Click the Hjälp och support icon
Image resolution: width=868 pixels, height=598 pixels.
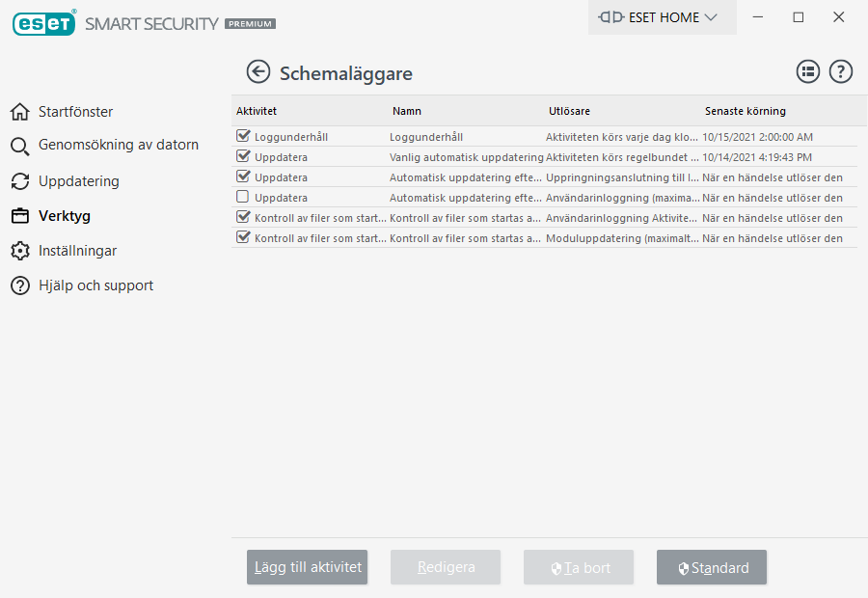click(19, 285)
